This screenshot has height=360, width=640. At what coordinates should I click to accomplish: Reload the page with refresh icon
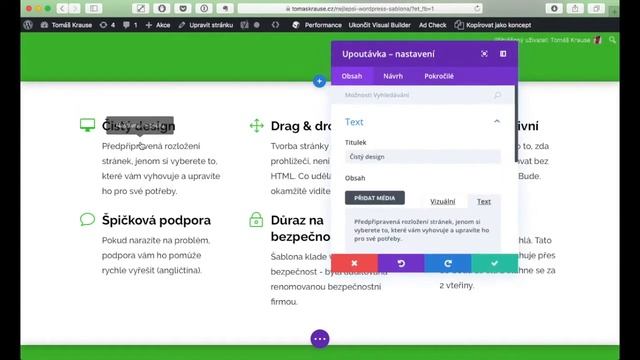477,8
